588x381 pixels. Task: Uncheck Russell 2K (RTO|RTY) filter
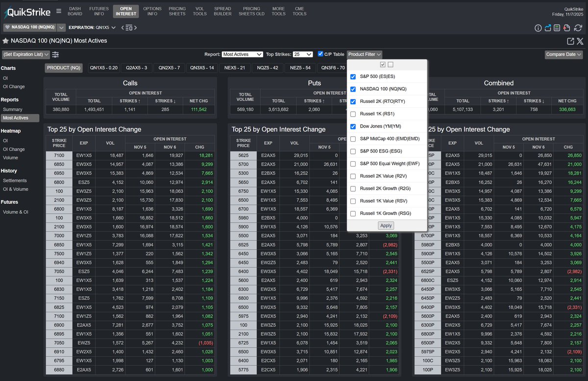pos(353,102)
